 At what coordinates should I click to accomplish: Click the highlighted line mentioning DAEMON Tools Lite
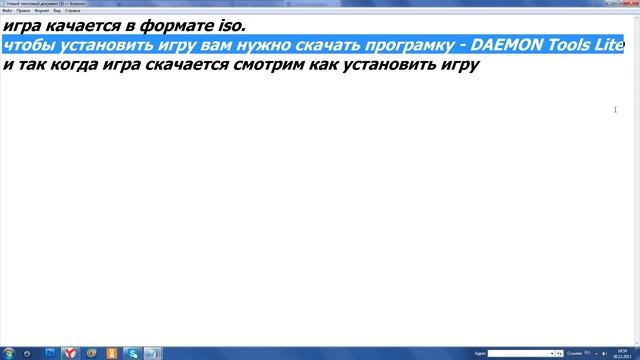tap(313, 44)
